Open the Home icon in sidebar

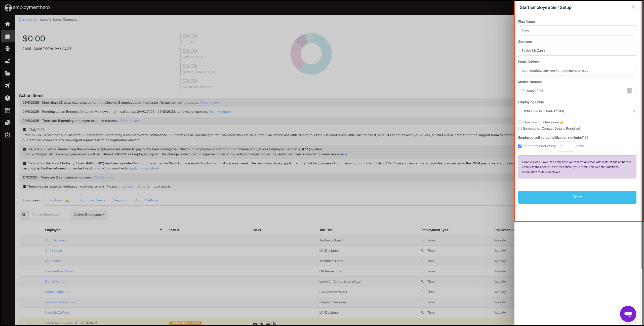coord(8,24)
